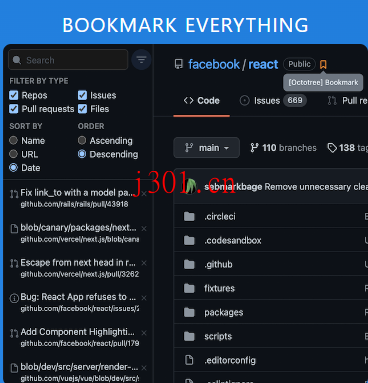Screen dimensions: 368x383
Task: Open the Issues tab with 669 count
Action: click(273, 101)
